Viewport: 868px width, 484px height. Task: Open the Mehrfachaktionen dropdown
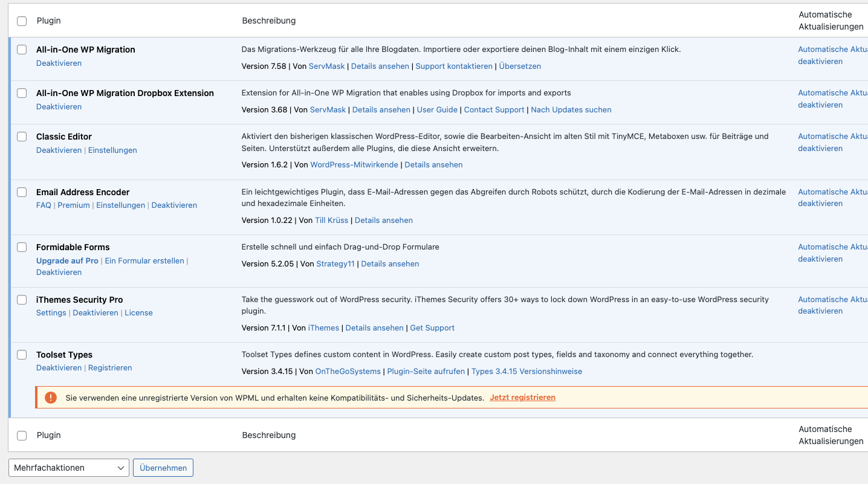[69, 468]
